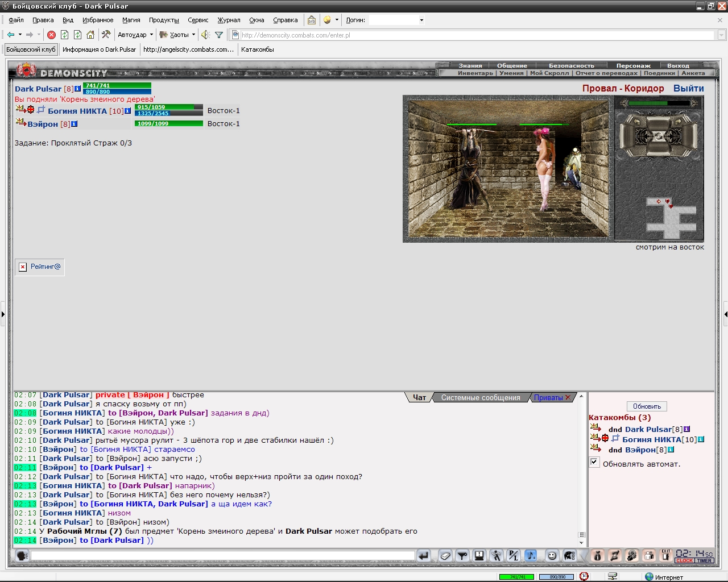Open the Магия menu

pos(131,20)
